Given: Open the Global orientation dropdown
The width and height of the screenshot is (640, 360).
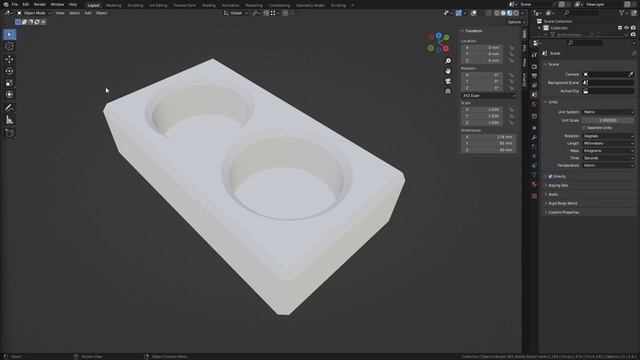Looking at the screenshot, I should click(x=236, y=13).
